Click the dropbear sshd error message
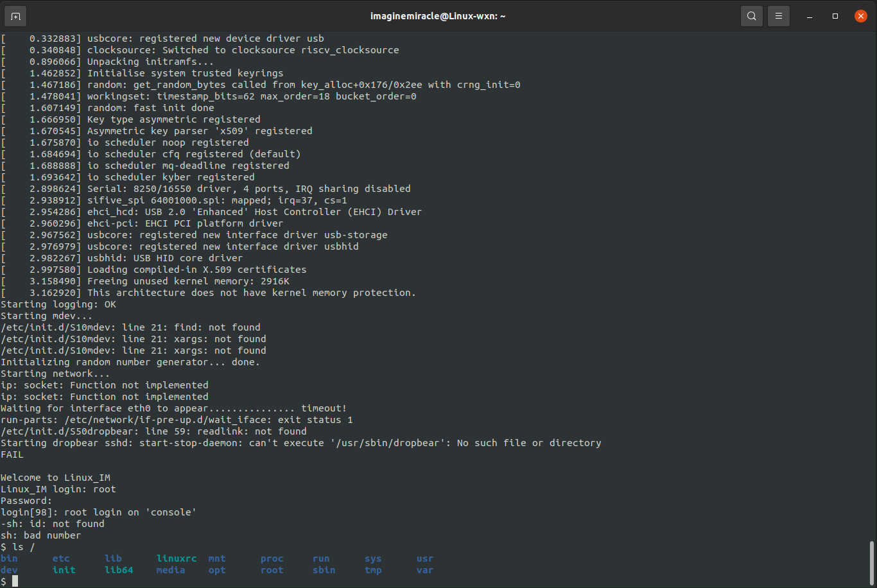This screenshot has width=877, height=588. tap(302, 442)
